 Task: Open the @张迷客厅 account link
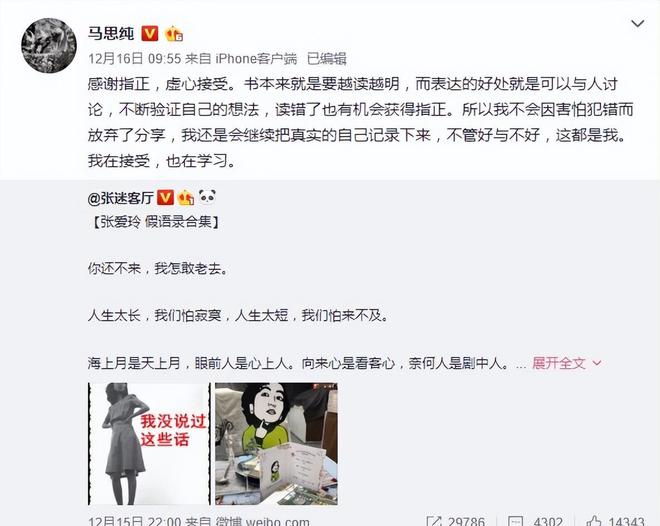click(121, 198)
